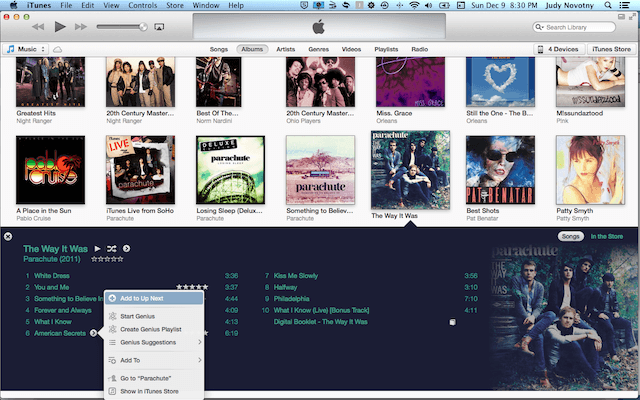Shuffle The Way It Was album
Viewport: 640px width, 400px height.
(x=111, y=249)
